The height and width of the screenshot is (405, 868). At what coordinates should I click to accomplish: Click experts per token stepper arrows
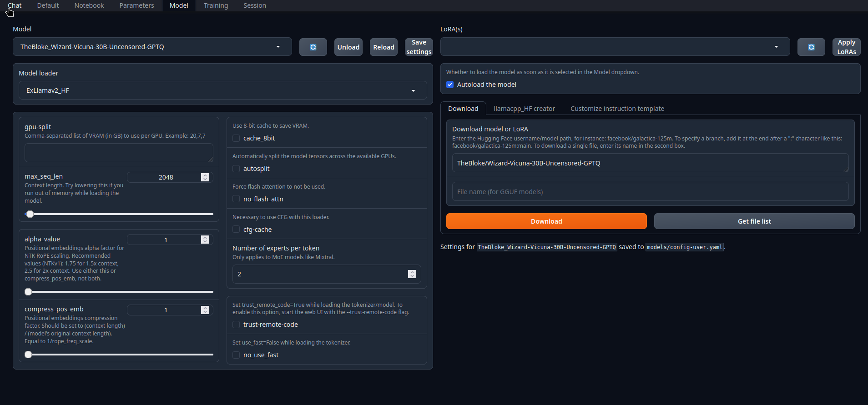412,274
